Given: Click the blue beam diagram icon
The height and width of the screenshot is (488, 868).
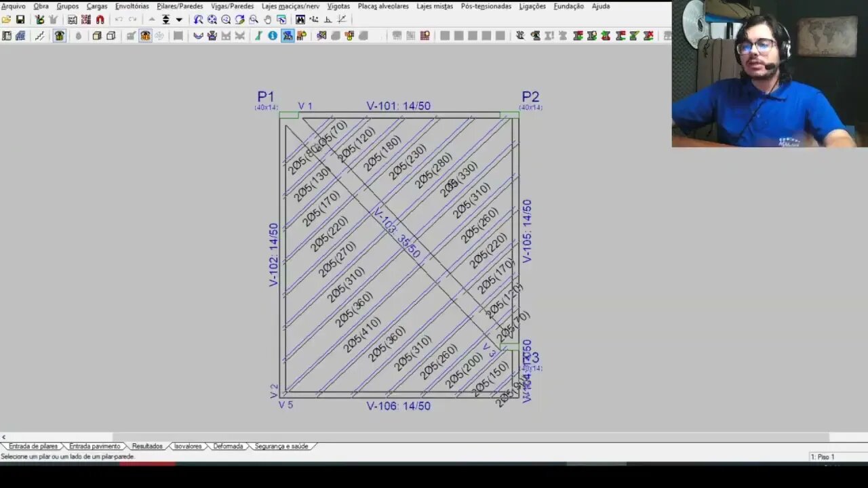Looking at the screenshot, I should pyautogui.click(x=198, y=36).
